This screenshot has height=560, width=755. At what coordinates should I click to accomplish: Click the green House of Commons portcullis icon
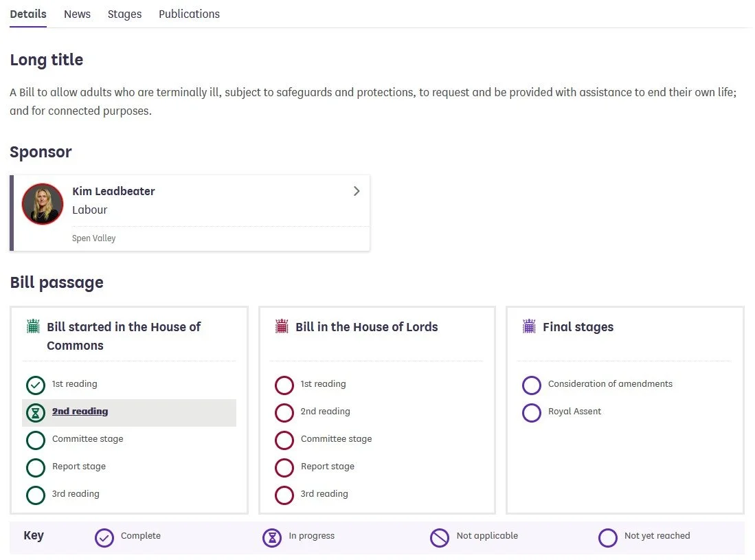[x=33, y=326]
